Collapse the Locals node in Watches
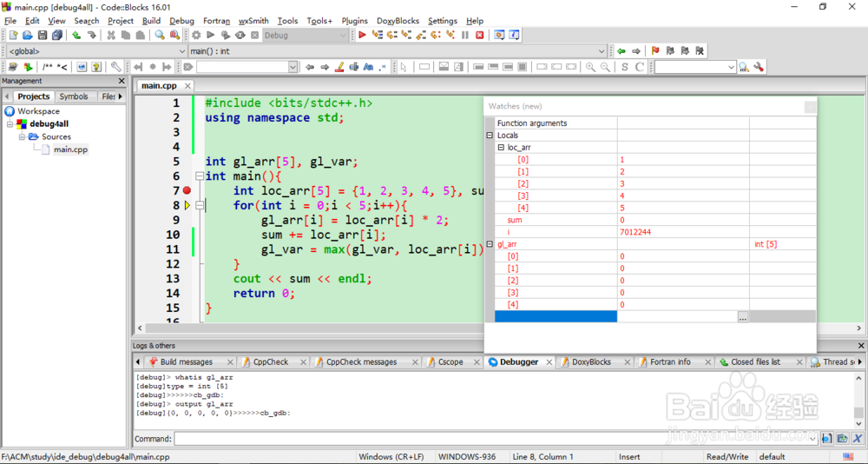The height and width of the screenshot is (464, 868). coord(490,136)
